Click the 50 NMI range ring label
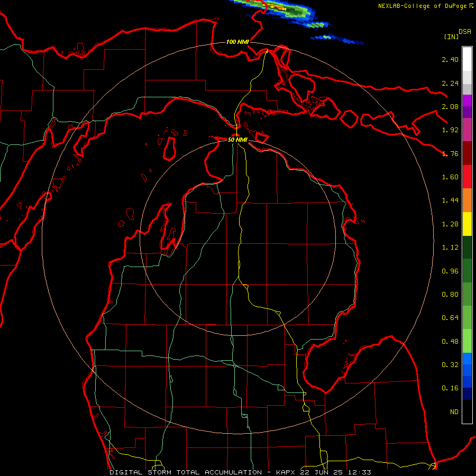476x476 pixels. (x=237, y=140)
